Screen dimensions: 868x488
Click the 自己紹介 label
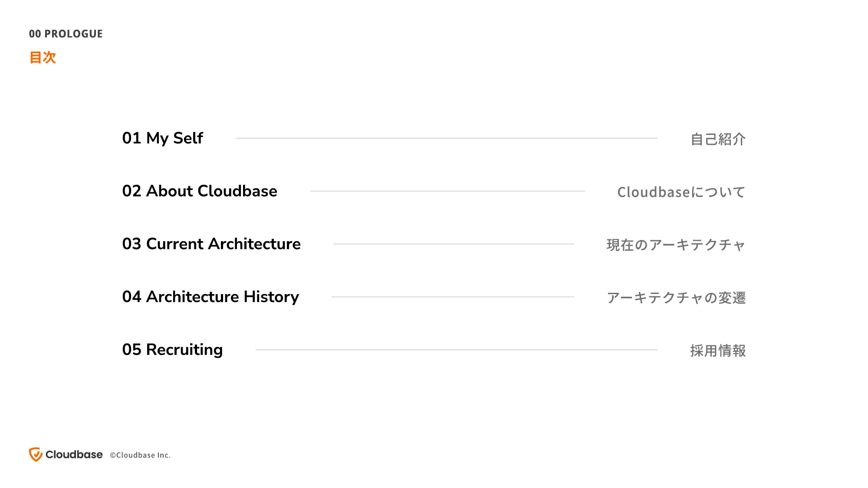[718, 139]
